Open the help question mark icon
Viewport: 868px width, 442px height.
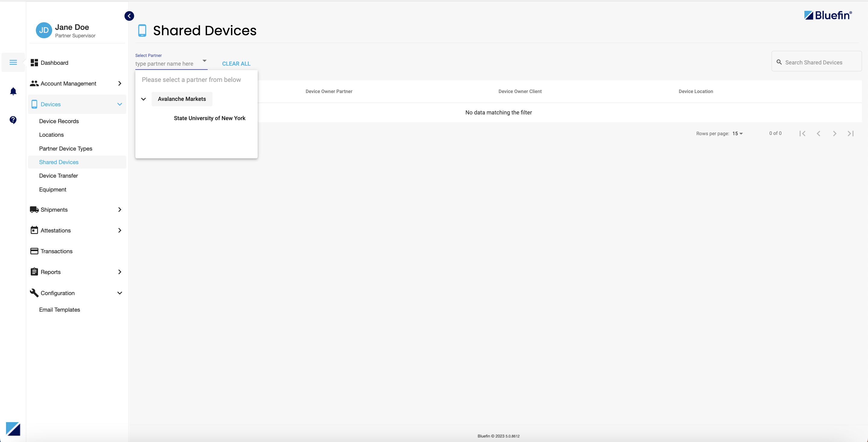click(13, 120)
